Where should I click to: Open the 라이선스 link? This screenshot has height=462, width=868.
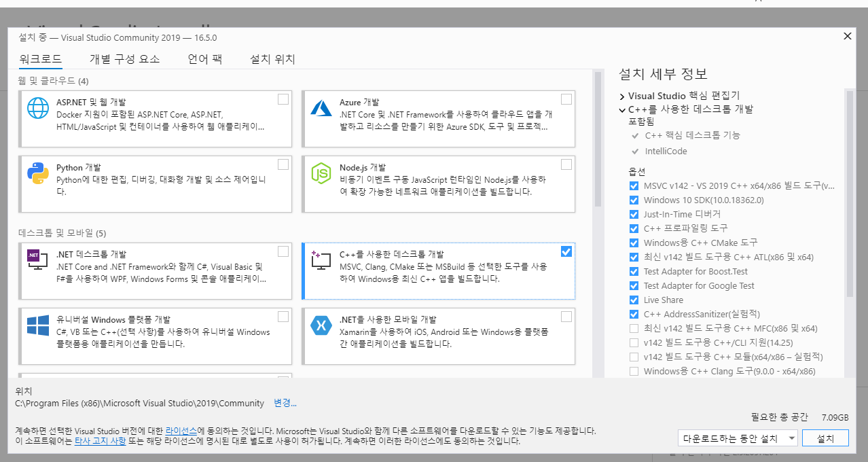click(x=181, y=431)
